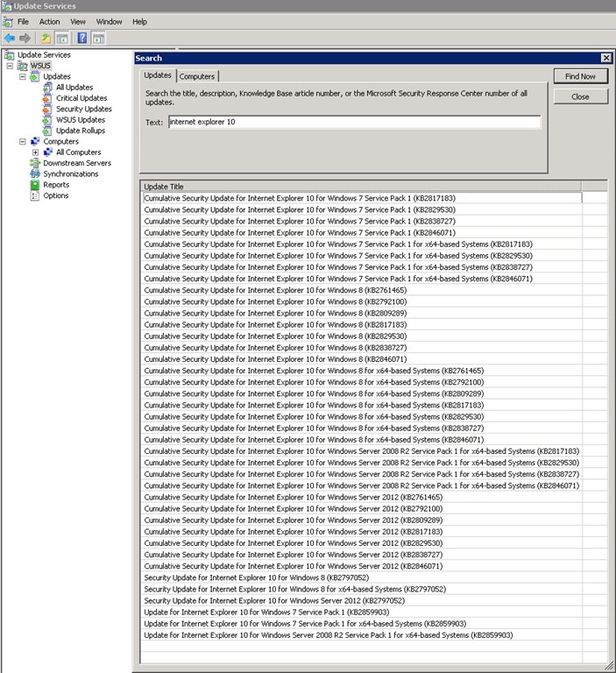Image resolution: width=616 pixels, height=673 pixels.
Task: Click the Back arrow toolbar icon
Action: tap(10, 39)
